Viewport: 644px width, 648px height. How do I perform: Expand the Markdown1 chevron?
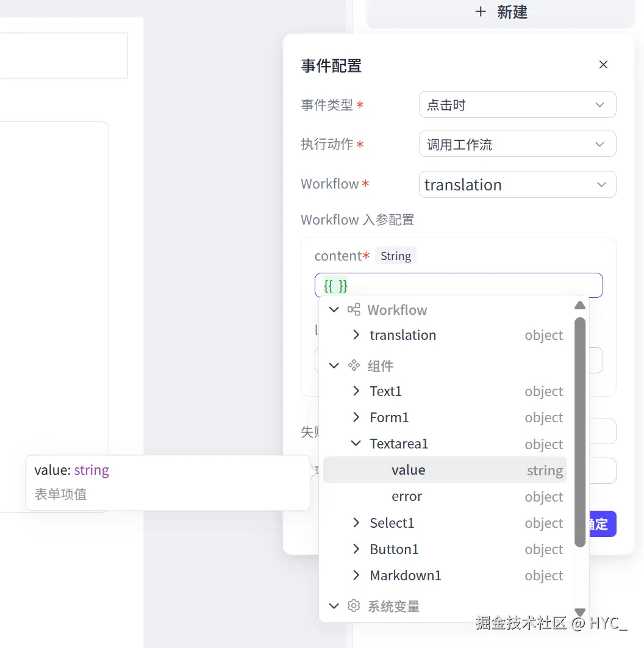pos(356,575)
